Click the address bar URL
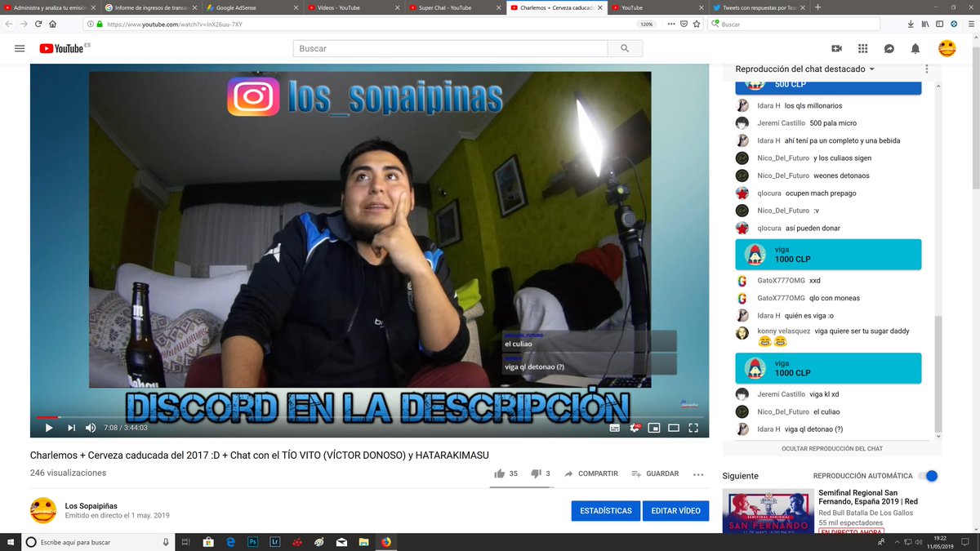 174,24
